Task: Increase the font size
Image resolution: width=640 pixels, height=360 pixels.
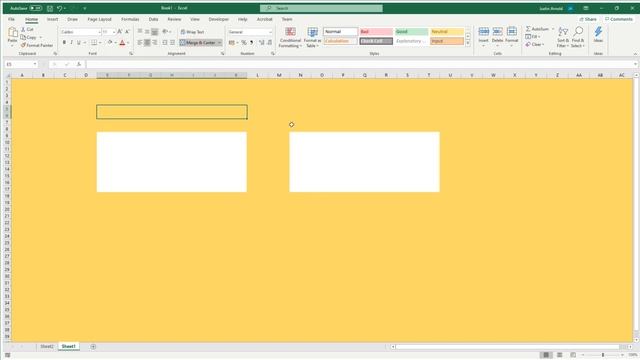Action: [x=120, y=31]
